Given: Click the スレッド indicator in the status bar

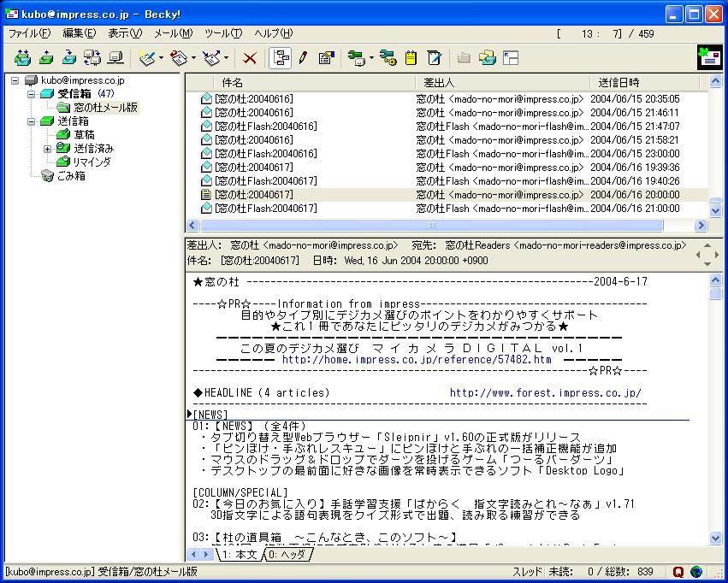Looking at the screenshot, I should (527, 572).
